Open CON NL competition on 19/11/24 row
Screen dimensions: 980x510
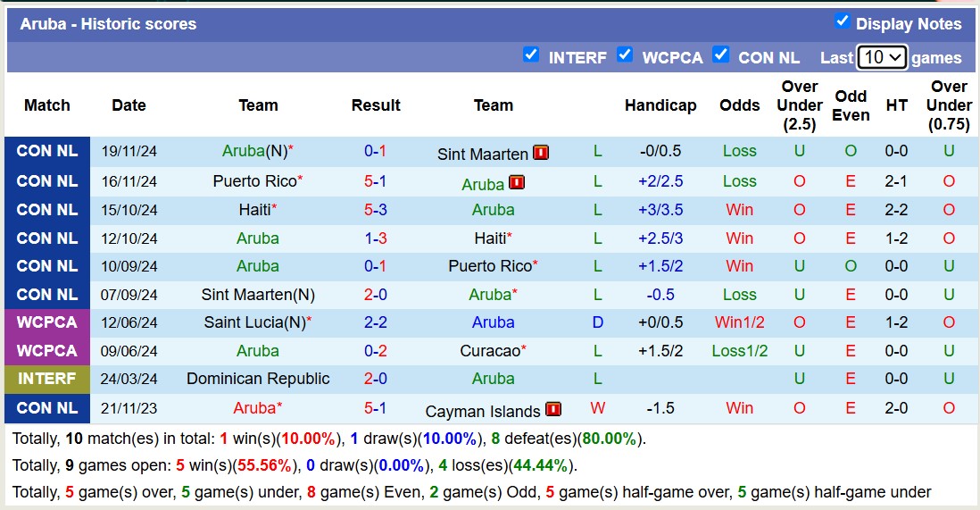46,151
